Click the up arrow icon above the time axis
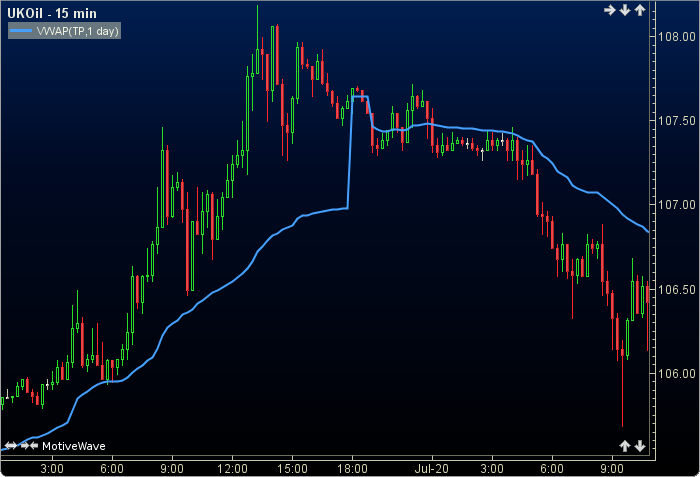The width and height of the screenshot is (700, 477). point(625,445)
